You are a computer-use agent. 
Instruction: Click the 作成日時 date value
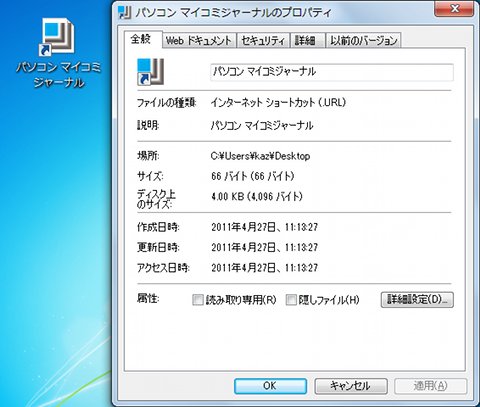click(x=264, y=227)
